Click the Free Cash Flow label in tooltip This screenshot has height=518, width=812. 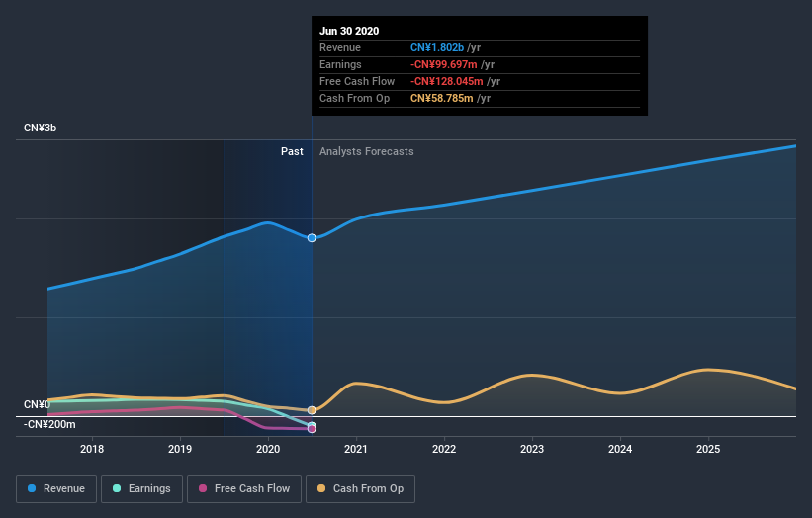coord(357,81)
